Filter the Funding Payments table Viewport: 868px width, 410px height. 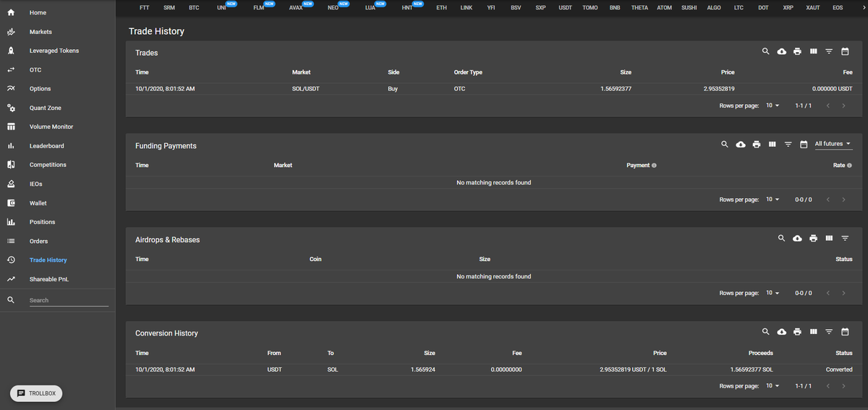(x=788, y=144)
